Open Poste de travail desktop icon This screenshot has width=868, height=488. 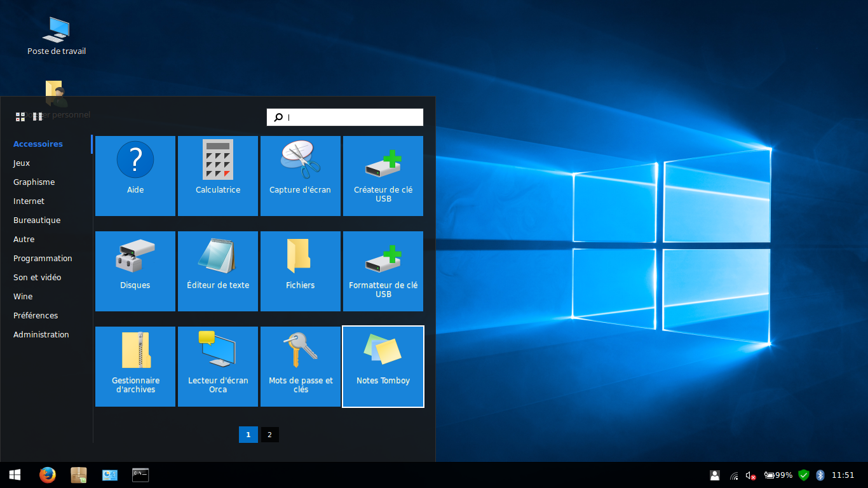[x=57, y=35]
